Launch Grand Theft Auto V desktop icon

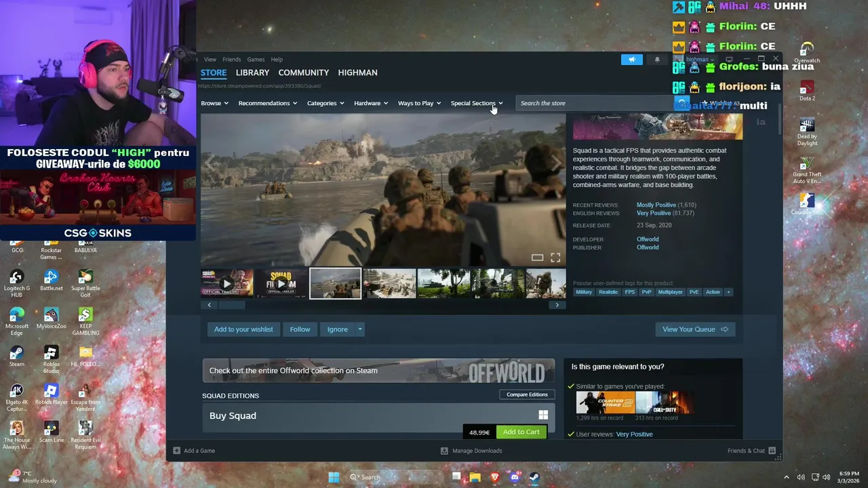[807, 169]
